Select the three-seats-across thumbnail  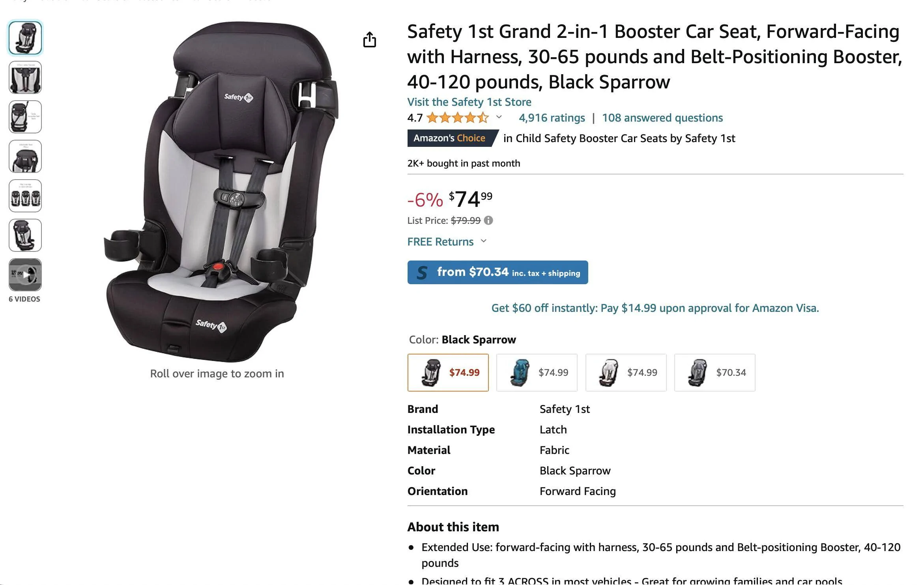pos(25,196)
